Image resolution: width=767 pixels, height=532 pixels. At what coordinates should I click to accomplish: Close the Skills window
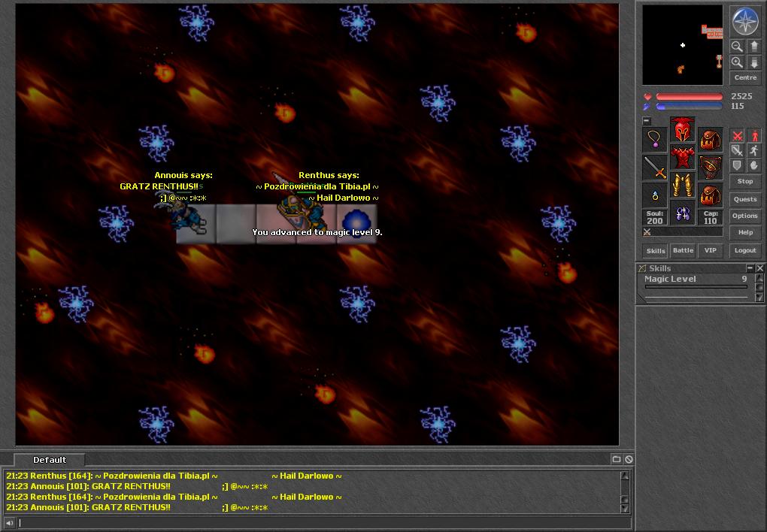coord(759,268)
